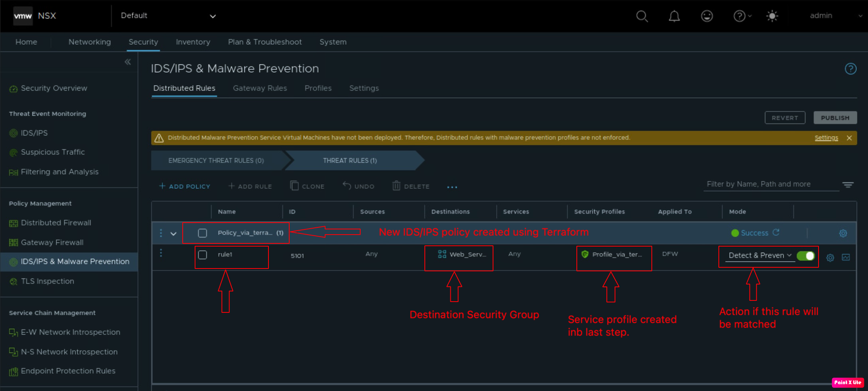Click rule ID 5101
Image resolution: width=868 pixels, height=391 pixels.
(x=297, y=256)
